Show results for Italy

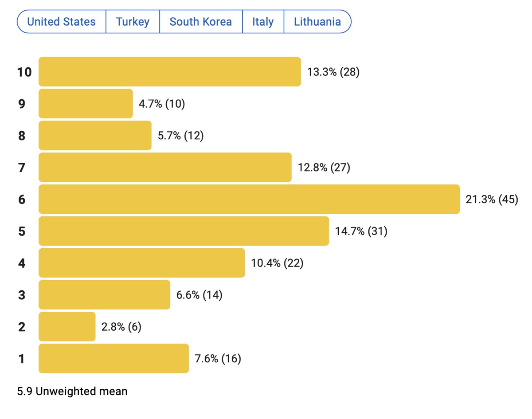263,22
